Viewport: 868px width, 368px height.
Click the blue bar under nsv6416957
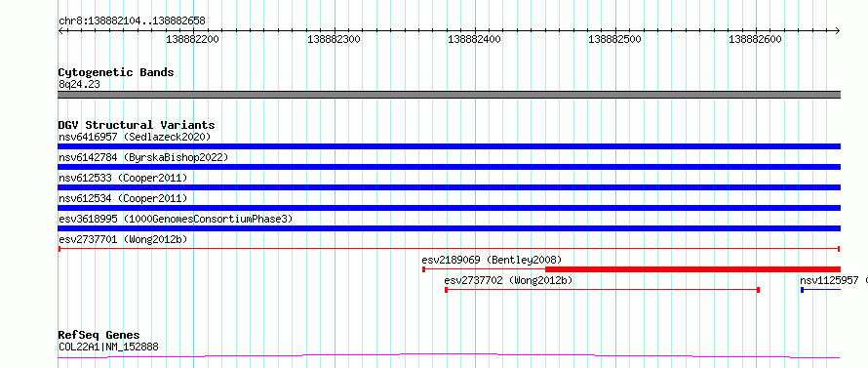(449, 146)
